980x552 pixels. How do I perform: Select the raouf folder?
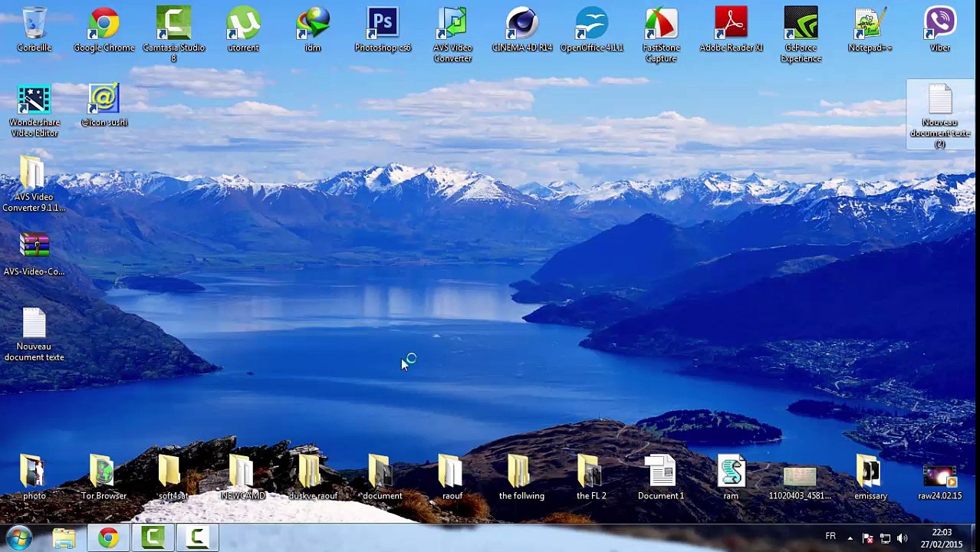pyautogui.click(x=452, y=477)
